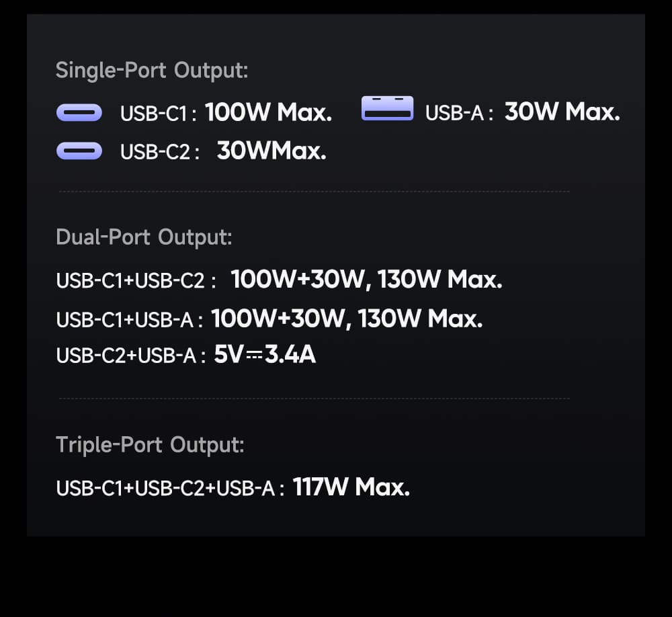672x617 pixels.
Task: Select the 117W Max. value
Action: point(351,487)
